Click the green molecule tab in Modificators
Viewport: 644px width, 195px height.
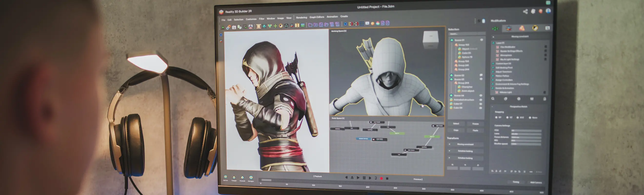point(495,29)
